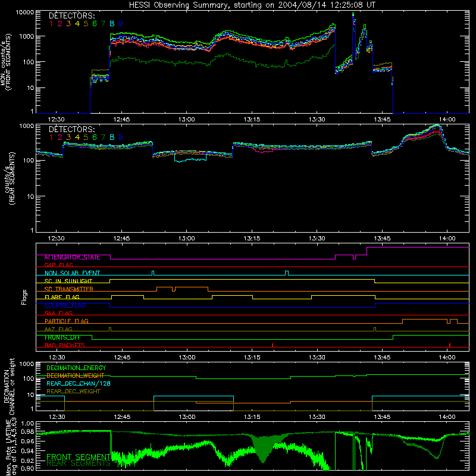Image resolution: width=476 pixels, height=476 pixels.
Task: Click the 0.98 tick on the livetime y-axis
Action: [x=27, y=432]
